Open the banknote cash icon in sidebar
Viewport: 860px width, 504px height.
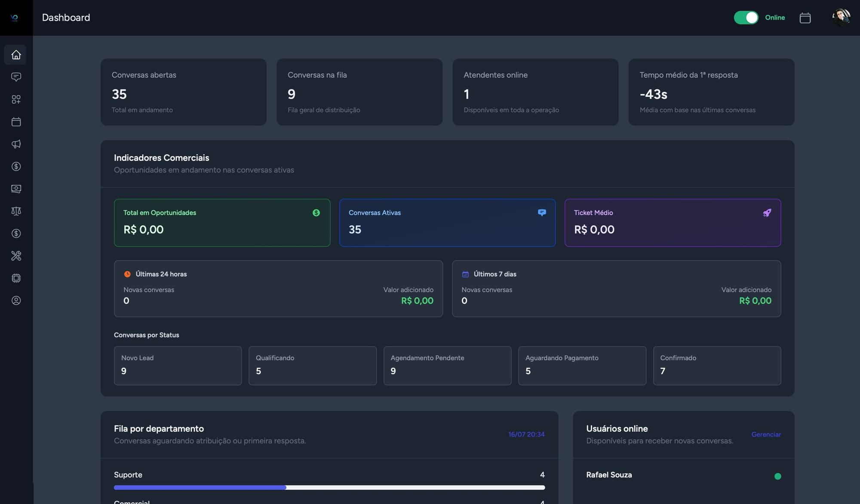coord(16,189)
